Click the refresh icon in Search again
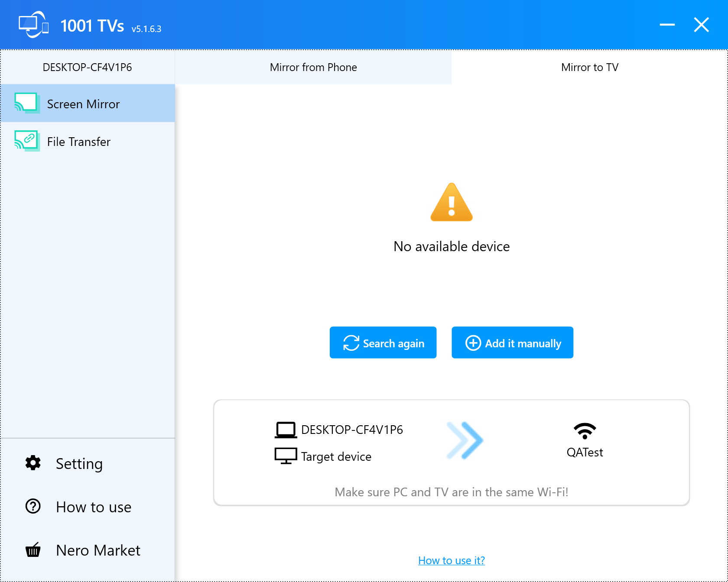728x582 pixels. [x=351, y=343]
